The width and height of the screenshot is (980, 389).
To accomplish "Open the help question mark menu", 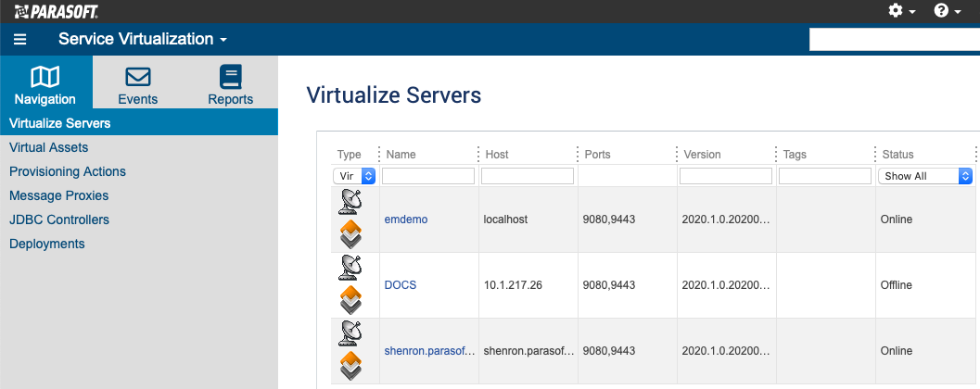I will (948, 10).
